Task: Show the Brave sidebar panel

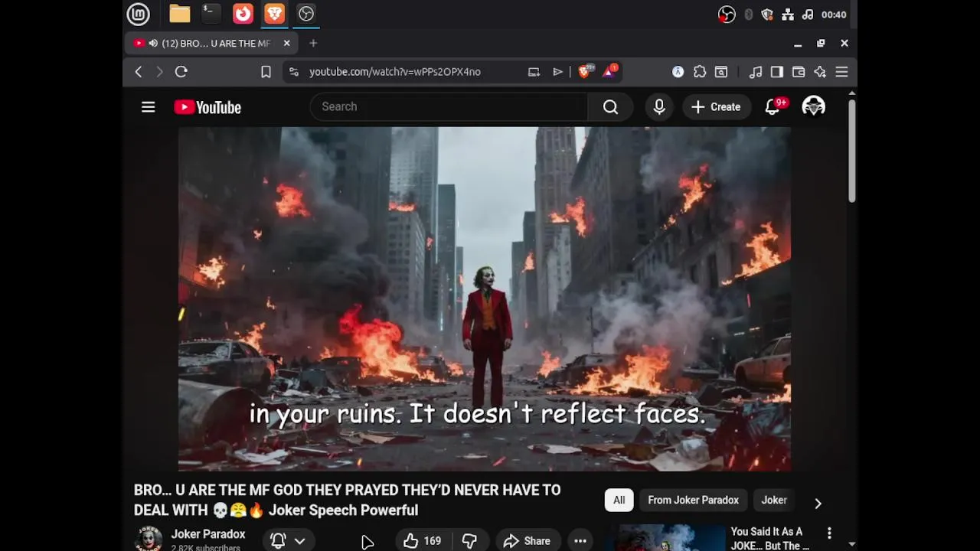Action: (777, 72)
